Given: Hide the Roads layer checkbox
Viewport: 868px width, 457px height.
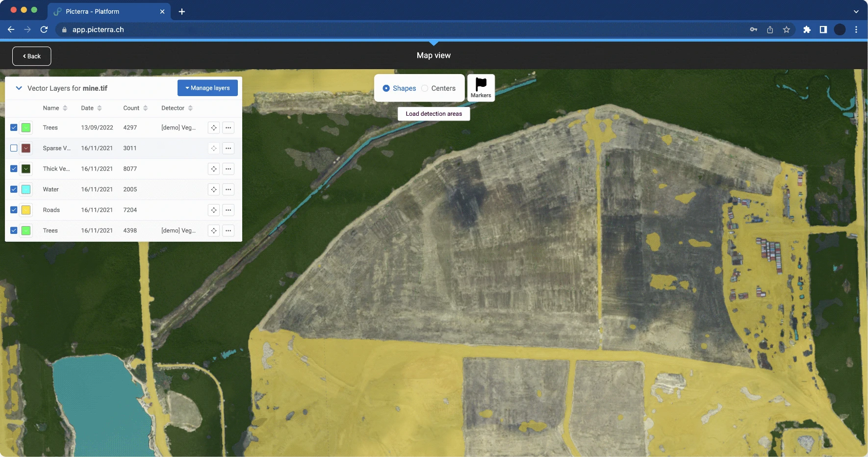Looking at the screenshot, I should (x=14, y=210).
